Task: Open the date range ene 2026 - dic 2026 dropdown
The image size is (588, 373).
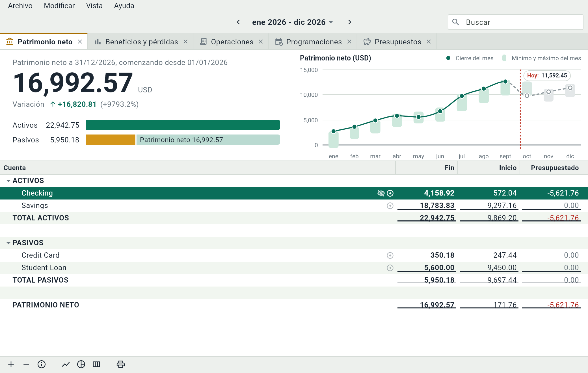Action: 293,22
